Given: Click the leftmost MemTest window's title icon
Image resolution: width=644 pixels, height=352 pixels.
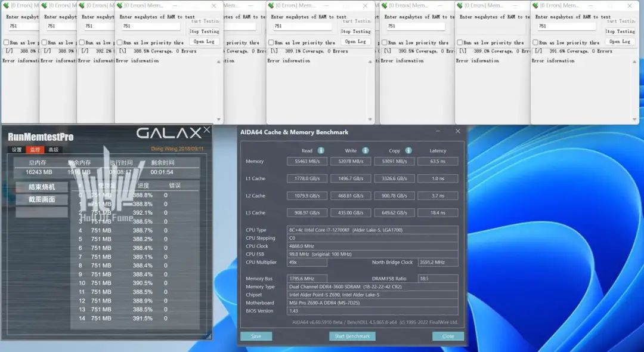Looking at the screenshot, I should pyautogui.click(x=7, y=5).
